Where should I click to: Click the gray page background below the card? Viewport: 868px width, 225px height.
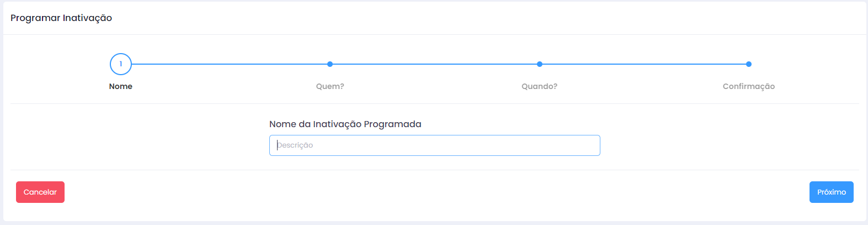coord(435,223)
